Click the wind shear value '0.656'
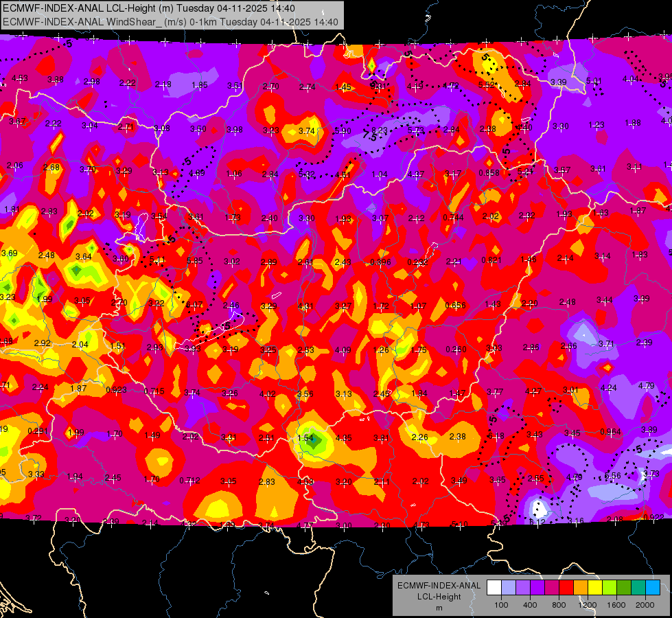The width and height of the screenshot is (672, 618). [x=455, y=306]
